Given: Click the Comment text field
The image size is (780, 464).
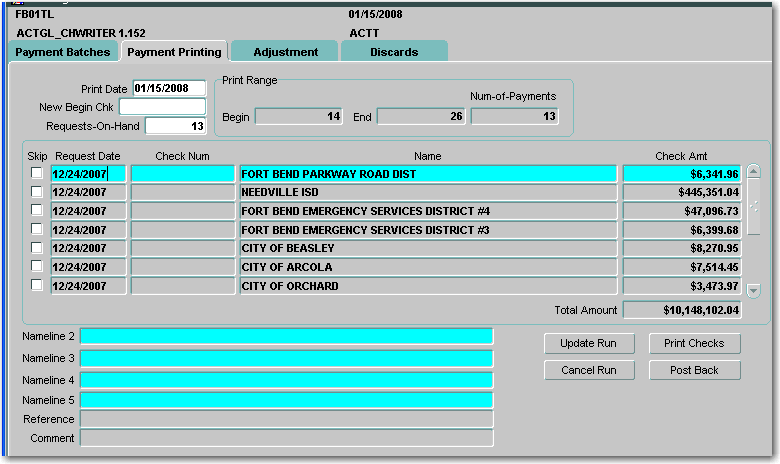Looking at the screenshot, I should coord(286,438).
